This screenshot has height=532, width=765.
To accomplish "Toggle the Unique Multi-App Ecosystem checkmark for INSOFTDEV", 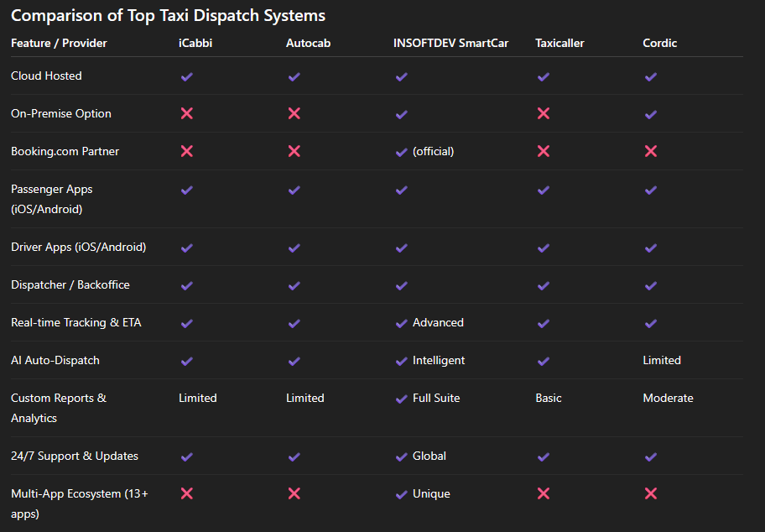I will tap(401, 493).
